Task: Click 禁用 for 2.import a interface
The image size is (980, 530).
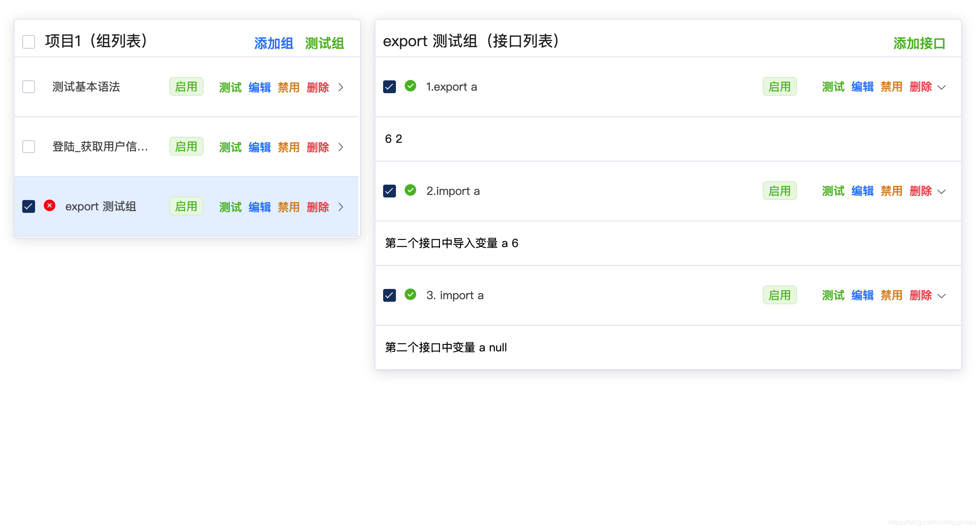Action: point(891,191)
